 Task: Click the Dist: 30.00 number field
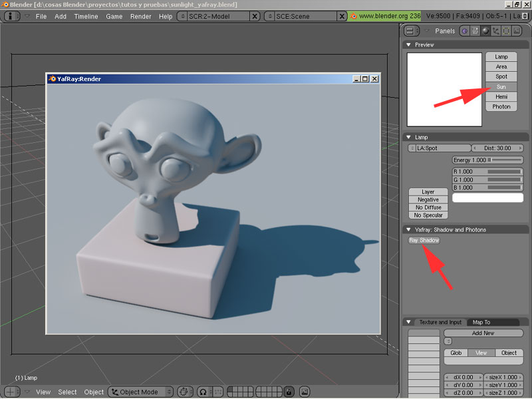tap(497, 148)
